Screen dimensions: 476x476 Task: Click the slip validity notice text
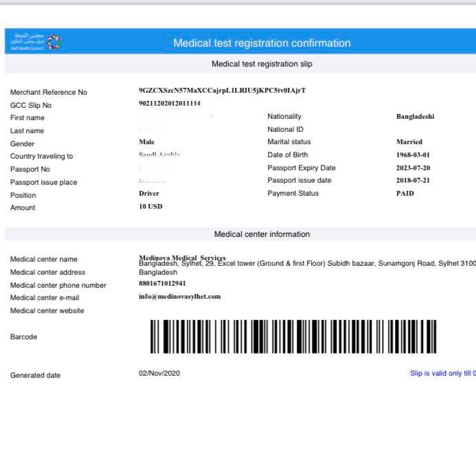click(443, 373)
